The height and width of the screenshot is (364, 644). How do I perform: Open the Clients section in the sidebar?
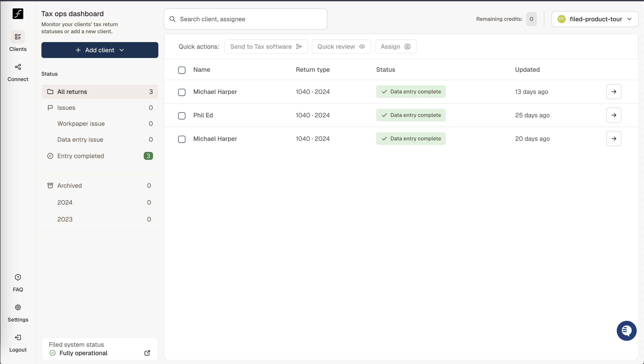[x=18, y=41]
